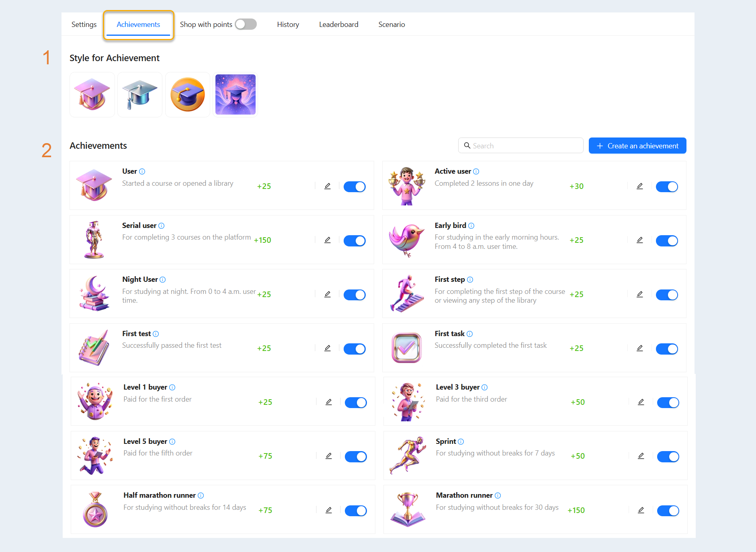This screenshot has height=552, width=756.
Task: Switch to the Scenario tab
Action: coord(392,25)
